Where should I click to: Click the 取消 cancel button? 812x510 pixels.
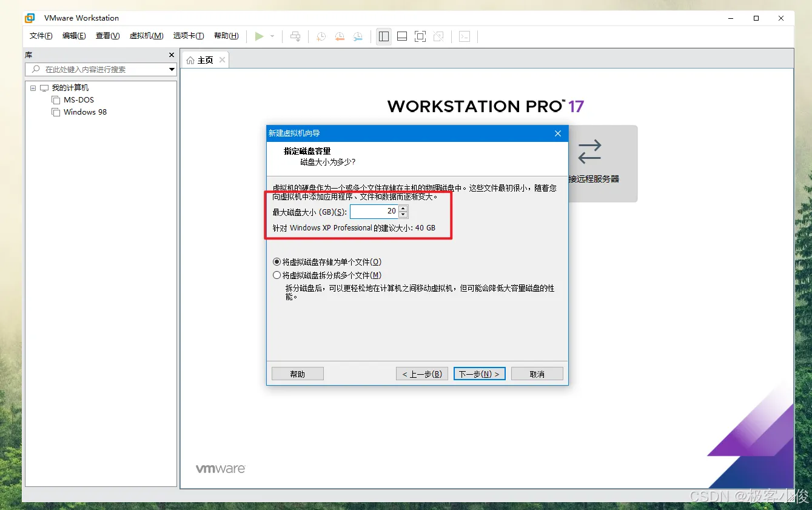pos(537,374)
